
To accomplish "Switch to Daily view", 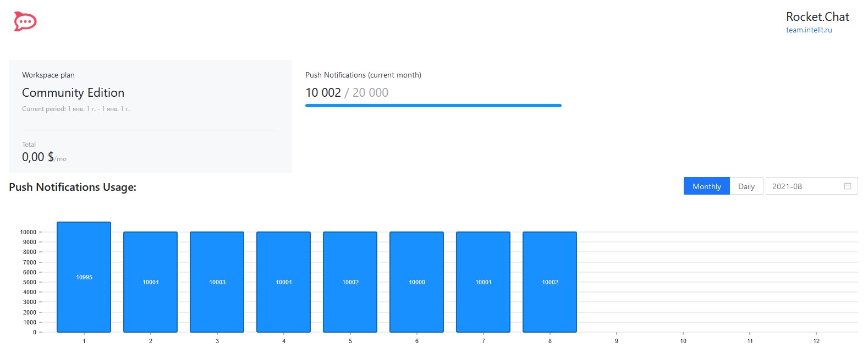I will (746, 186).
